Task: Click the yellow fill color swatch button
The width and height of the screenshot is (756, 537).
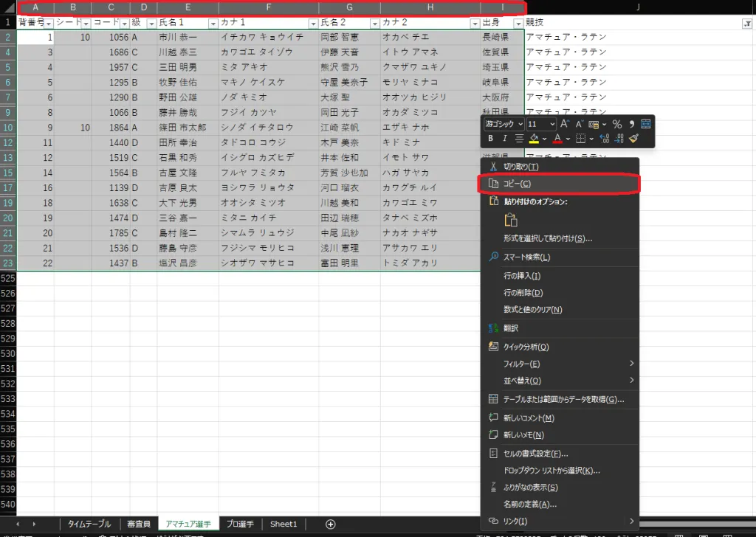Action: coord(534,139)
